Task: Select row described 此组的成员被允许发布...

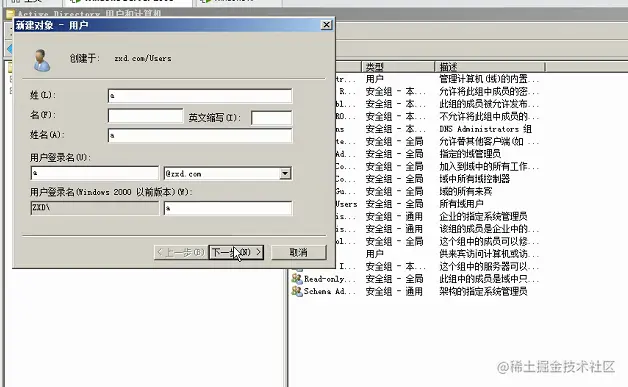Action: coord(489,104)
